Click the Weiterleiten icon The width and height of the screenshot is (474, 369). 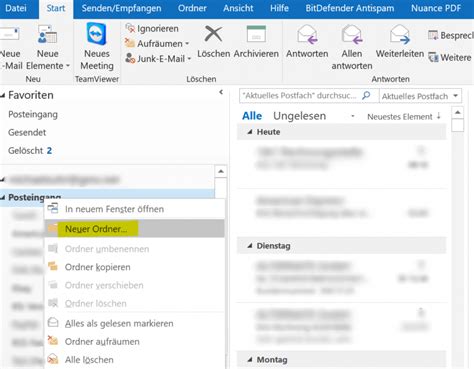[x=400, y=34]
